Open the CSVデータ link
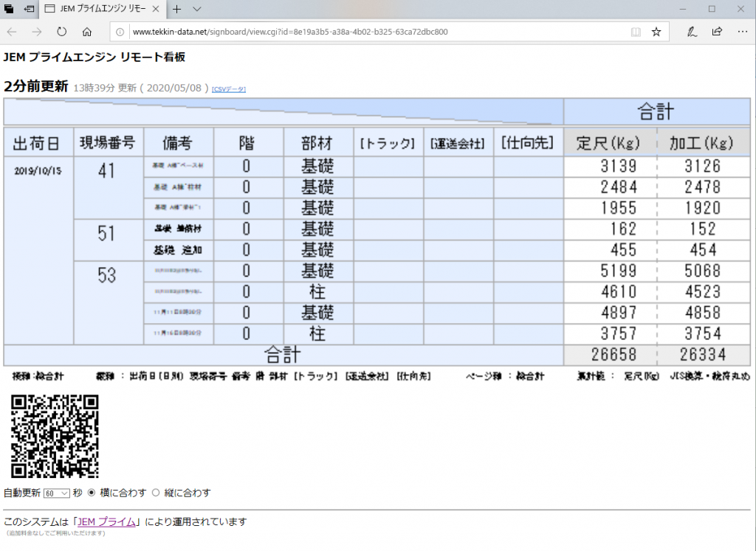Screen dimensions: 756x551 tap(229, 89)
